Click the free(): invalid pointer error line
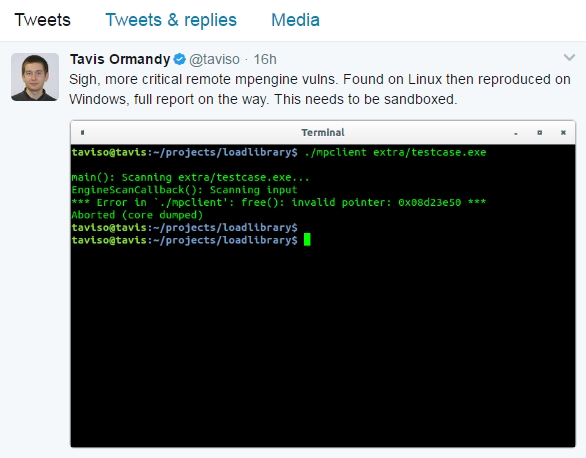 pos(279,202)
